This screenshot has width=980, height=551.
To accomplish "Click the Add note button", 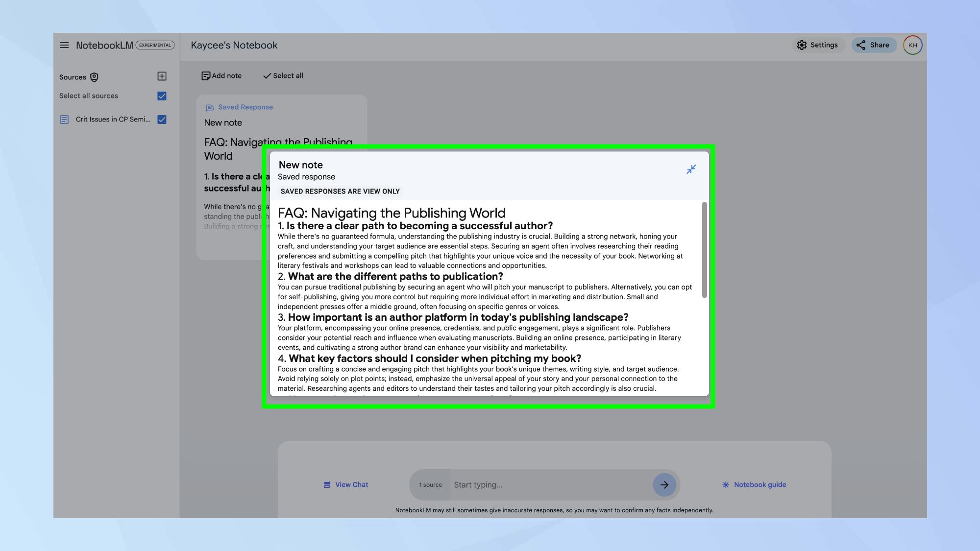I will (x=221, y=76).
